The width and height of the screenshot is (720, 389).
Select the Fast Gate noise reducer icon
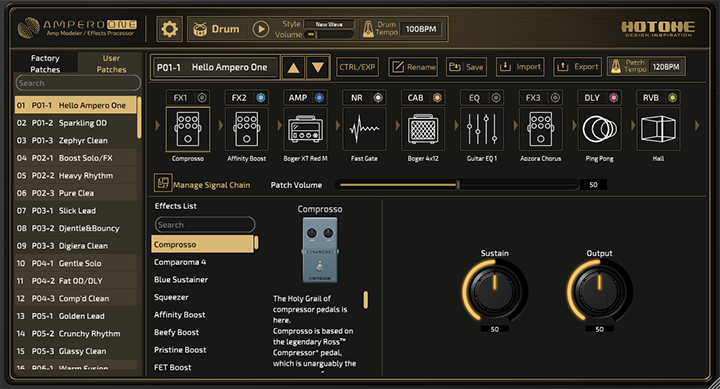364,129
